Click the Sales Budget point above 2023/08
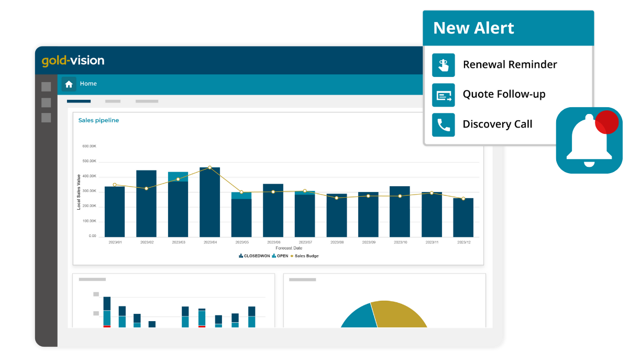The image size is (641, 364). pyautogui.click(x=336, y=198)
